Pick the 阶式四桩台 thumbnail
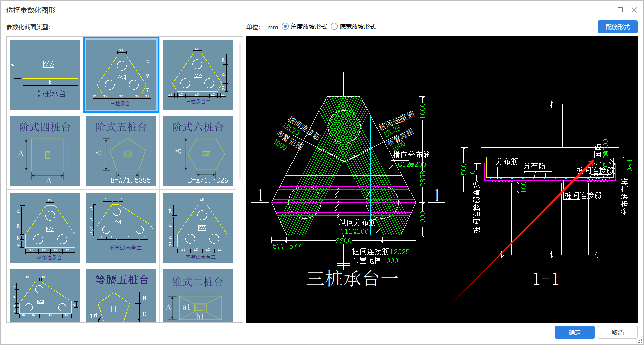The image size is (644, 345). (45, 151)
